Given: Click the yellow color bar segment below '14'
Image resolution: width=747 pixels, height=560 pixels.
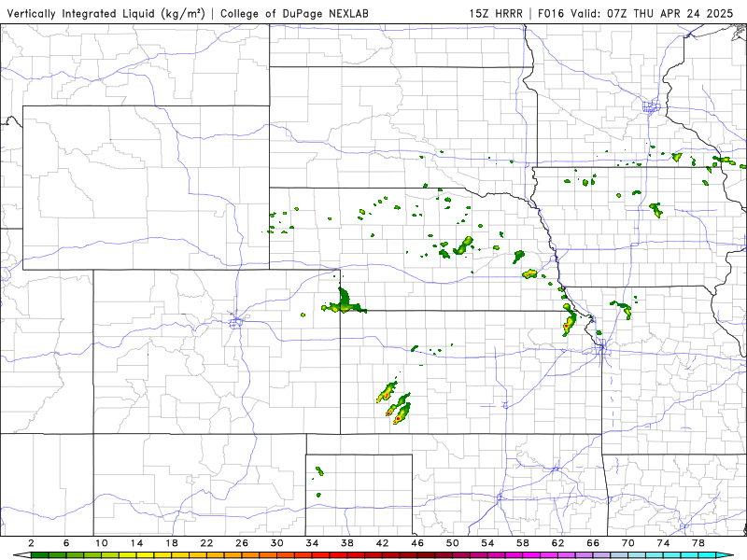Looking at the screenshot, I should click(146, 555).
